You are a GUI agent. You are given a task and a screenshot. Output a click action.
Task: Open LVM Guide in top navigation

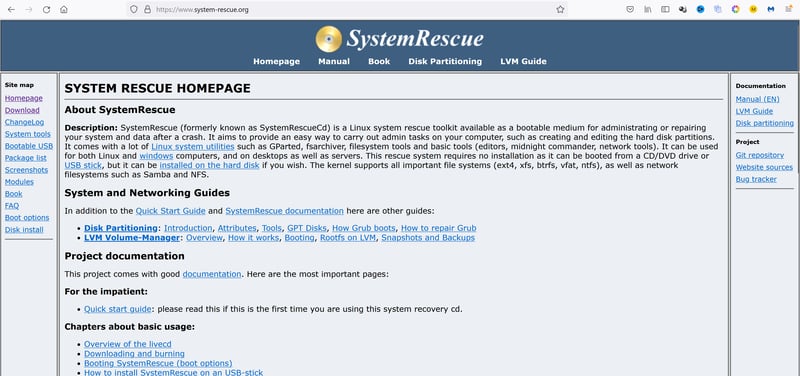click(523, 61)
